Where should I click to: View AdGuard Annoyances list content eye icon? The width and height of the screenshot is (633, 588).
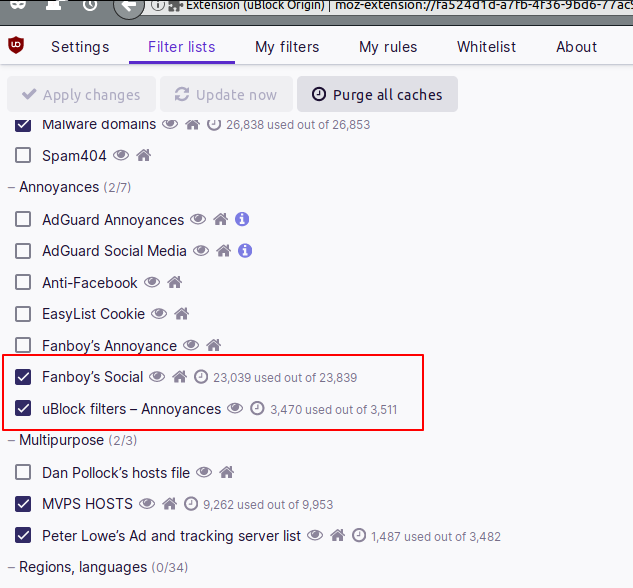pyautogui.click(x=198, y=219)
